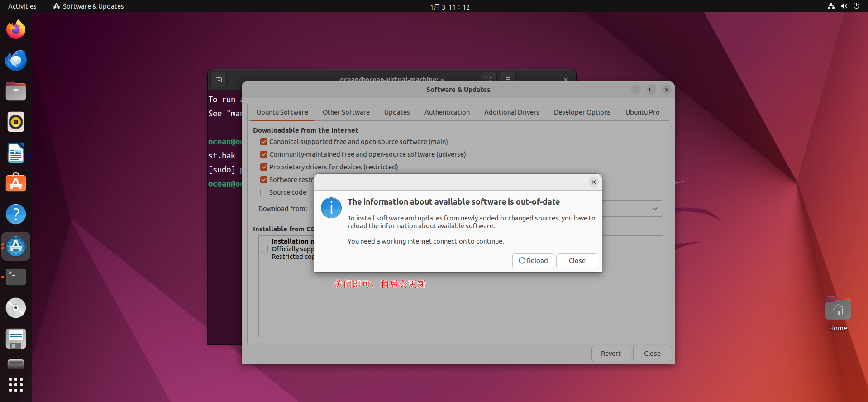Open the Authentication tab

click(x=447, y=112)
